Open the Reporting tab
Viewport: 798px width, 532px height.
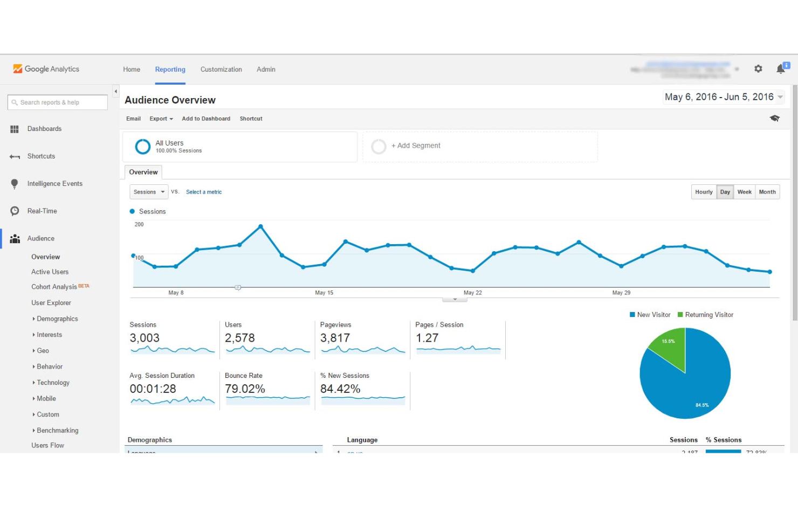(x=170, y=70)
